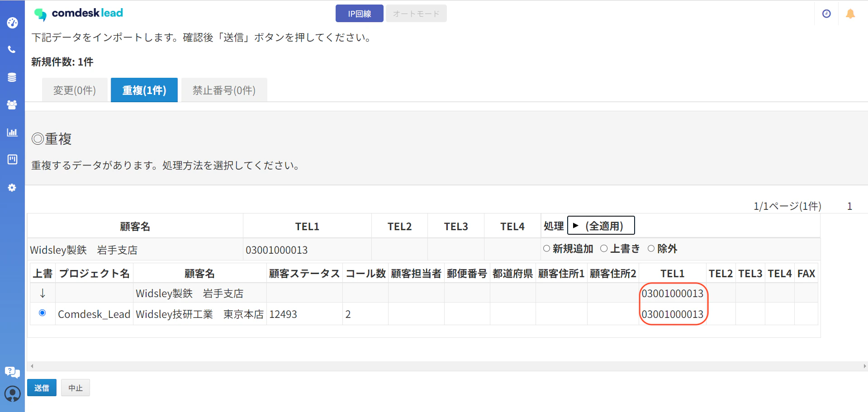Screen dimensions: 868x412
Task: Click the オートモード button
Action: pyautogui.click(x=416, y=14)
